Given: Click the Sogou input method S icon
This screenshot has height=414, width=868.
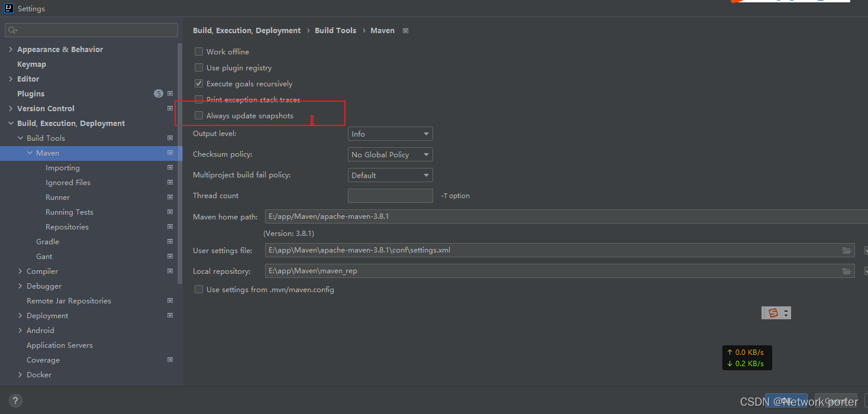Looking at the screenshot, I should (x=773, y=313).
